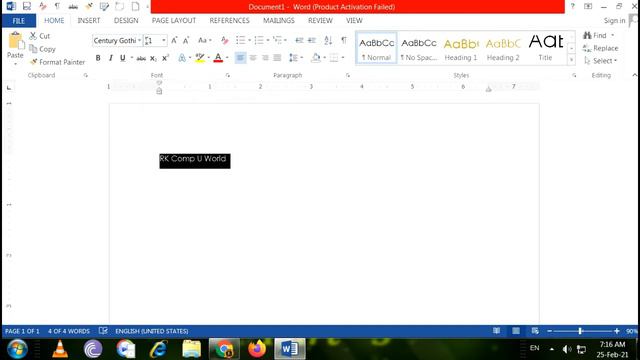Switch to the REVIEW tab

coord(320,20)
